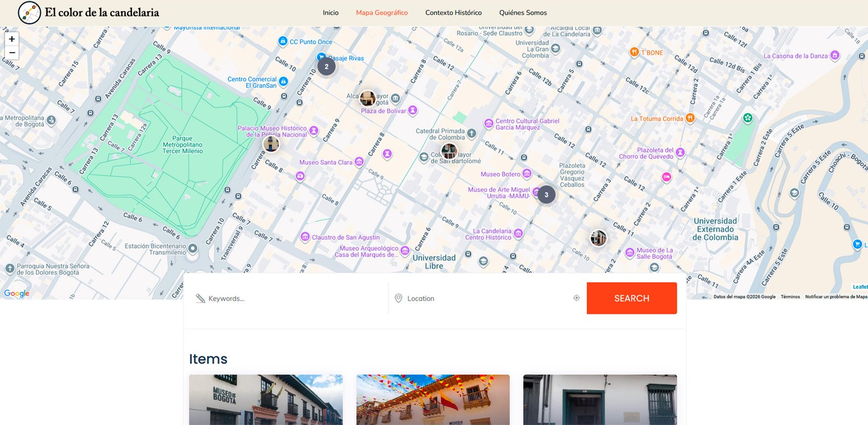Screen dimensions: 868x425
Task: Zoom out on the map
Action: 12,53
